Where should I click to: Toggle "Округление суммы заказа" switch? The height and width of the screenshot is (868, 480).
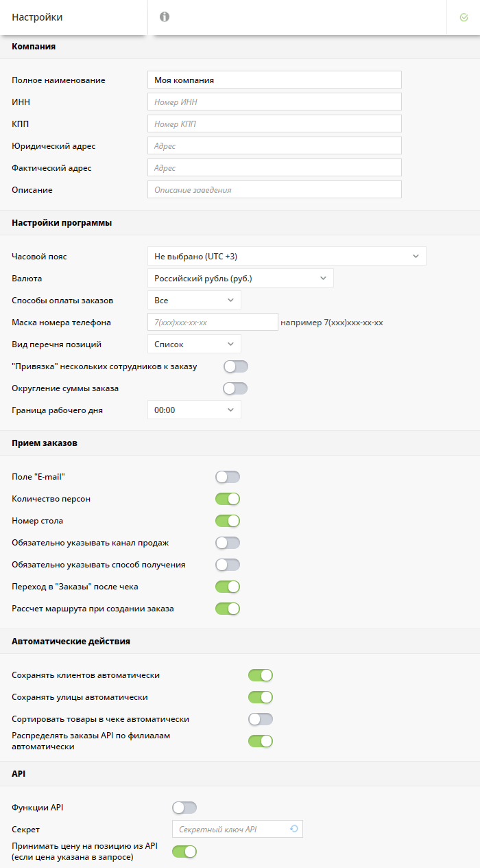(235, 388)
